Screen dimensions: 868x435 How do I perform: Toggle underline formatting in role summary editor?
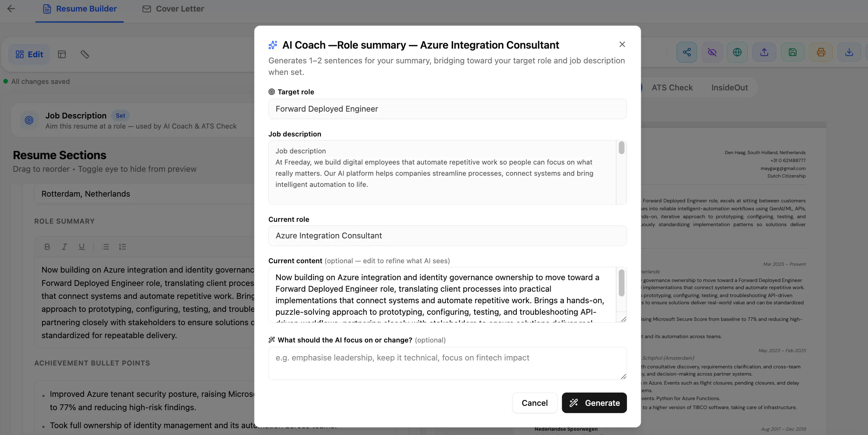(x=82, y=247)
